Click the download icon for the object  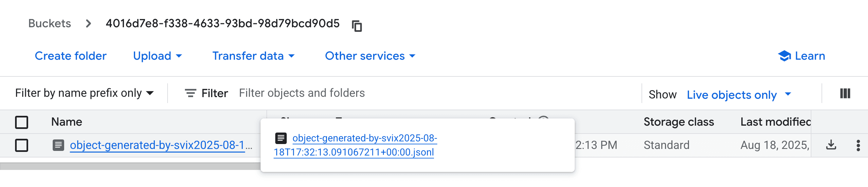[x=831, y=145]
